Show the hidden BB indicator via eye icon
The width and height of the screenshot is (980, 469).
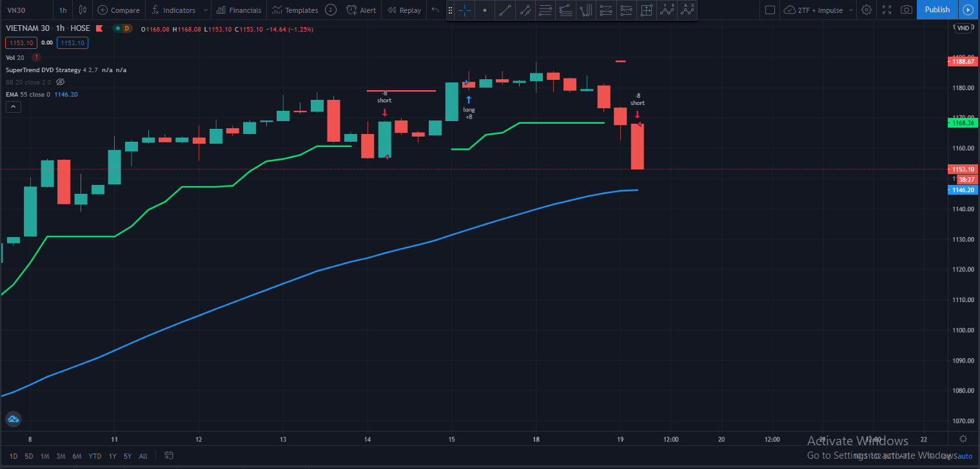point(61,82)
